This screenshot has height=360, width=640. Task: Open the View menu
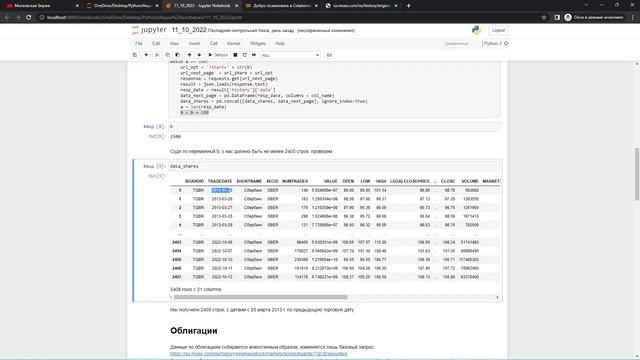(x=174, y=43)
